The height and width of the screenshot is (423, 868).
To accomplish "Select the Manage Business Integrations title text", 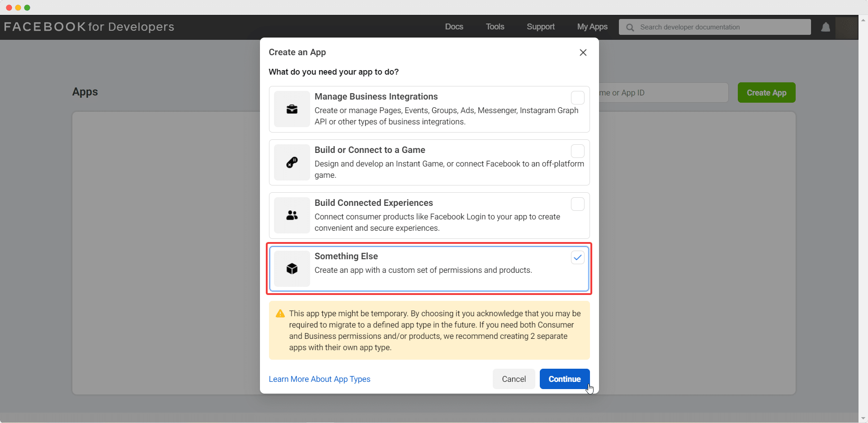I will point(376,96).
